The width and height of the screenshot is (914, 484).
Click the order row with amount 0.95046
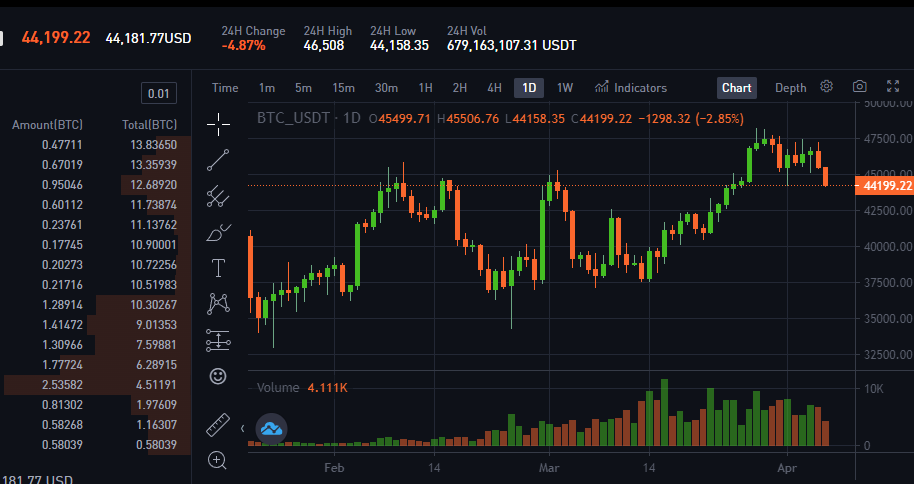[97, 185]
